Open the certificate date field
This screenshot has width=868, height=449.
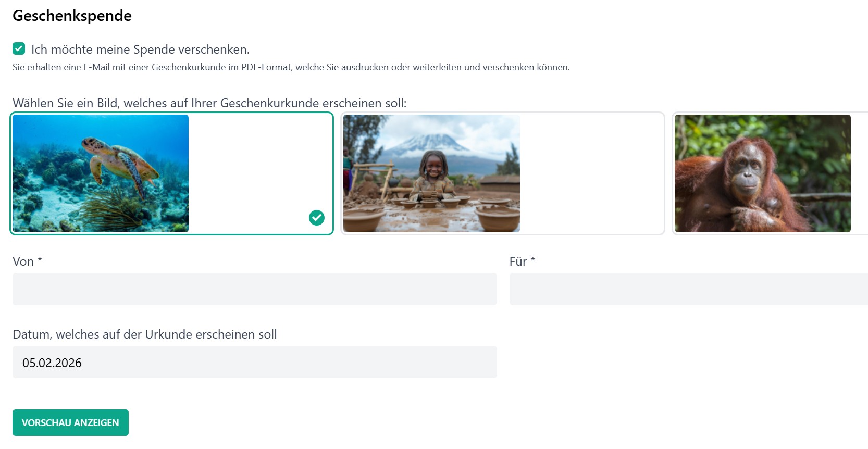click(x=254, y=362)
